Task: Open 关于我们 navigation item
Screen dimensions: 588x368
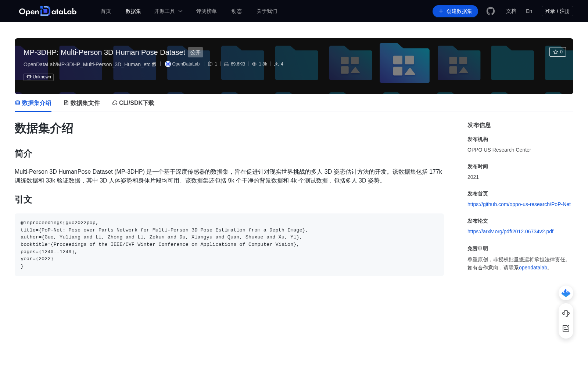Action: [x=267, y=11]
